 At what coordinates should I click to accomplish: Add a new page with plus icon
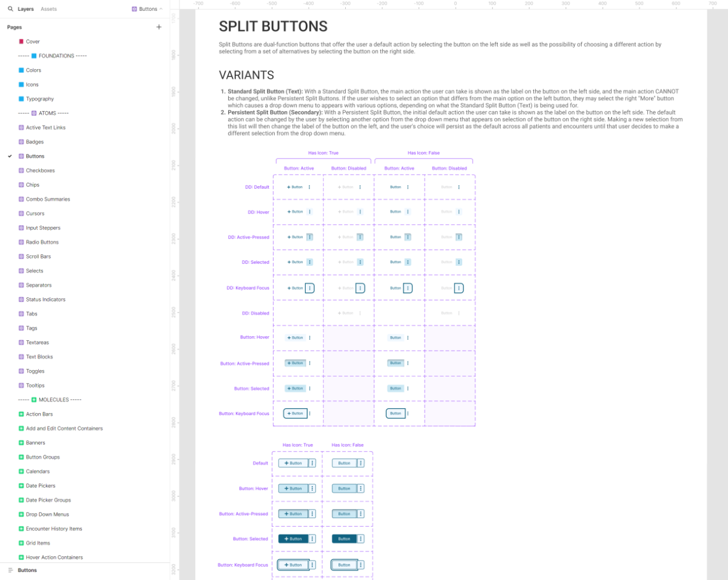(x=159, y=27)
